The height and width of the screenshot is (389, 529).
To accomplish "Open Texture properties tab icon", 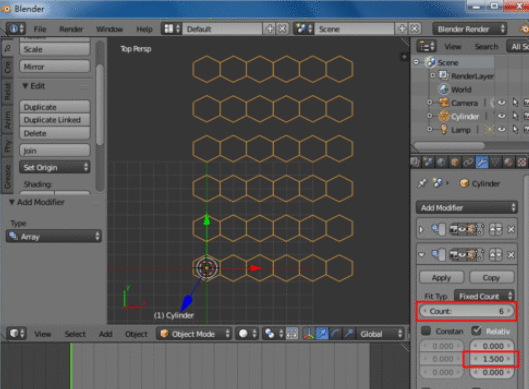I will click(x=522, y=163).
